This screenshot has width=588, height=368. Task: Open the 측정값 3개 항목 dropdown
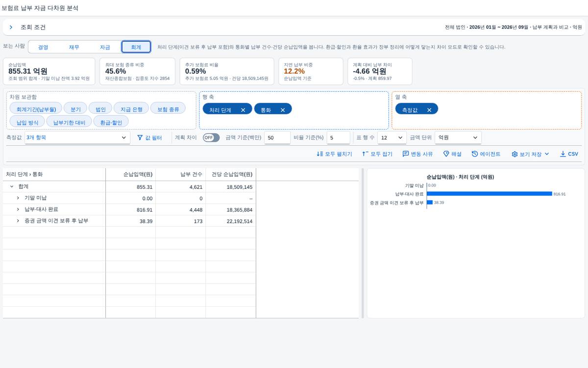pyautogui.click(x=77, y=138)
